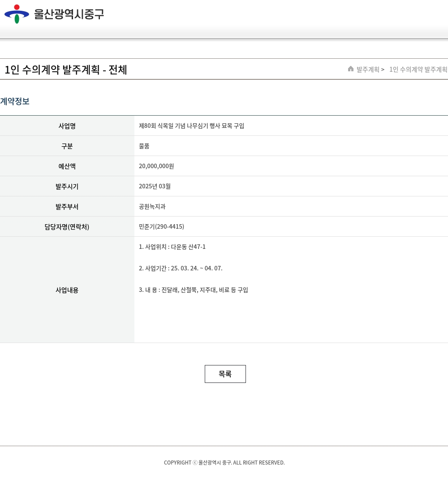
Task: Click the home icon in the breadcrumb
Action: [351, 69]
